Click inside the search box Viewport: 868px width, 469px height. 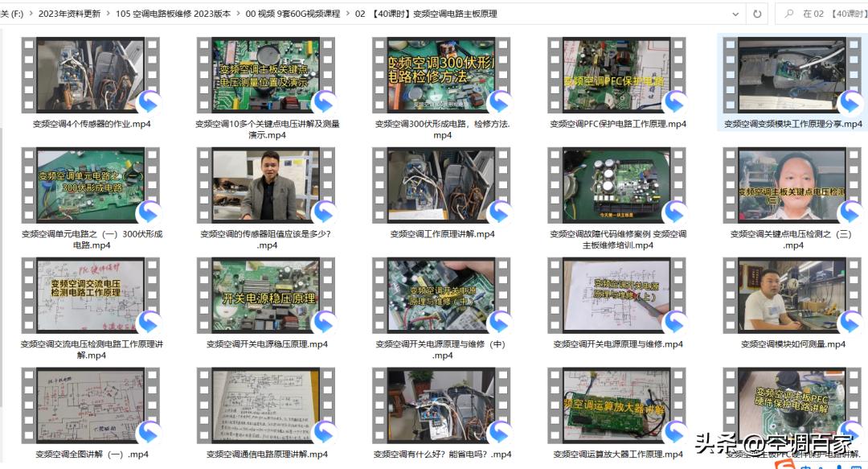828,13
